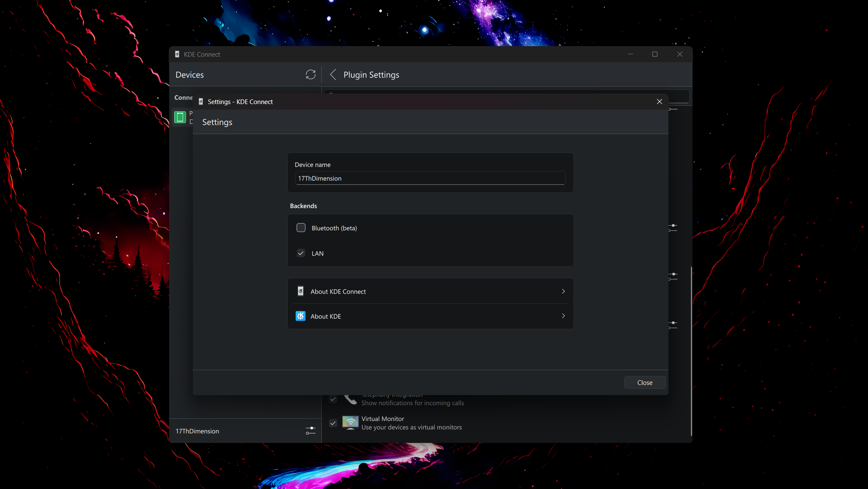This screenshot has height=489, width=868.
Task: Click the 'About KDE' row text
Action: coord(326,316)
